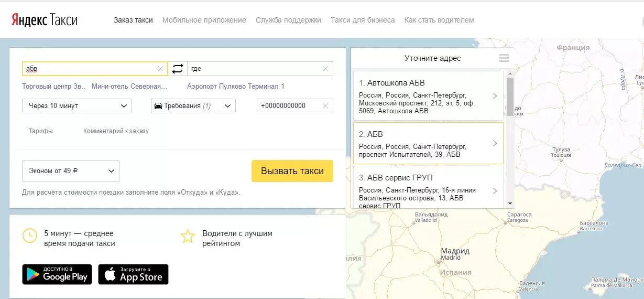Click the scroll-down arrow of address list
This screenshot has width=644, height=299.
point(510,205)
